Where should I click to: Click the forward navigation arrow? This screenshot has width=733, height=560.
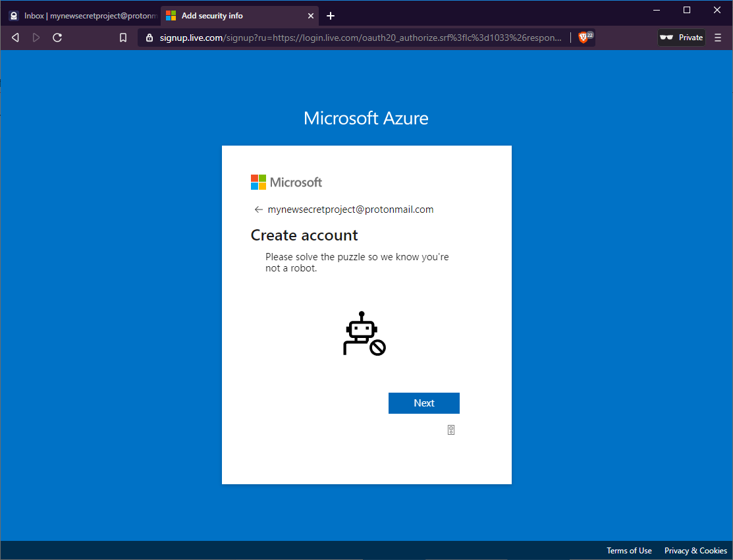point(36,38)
